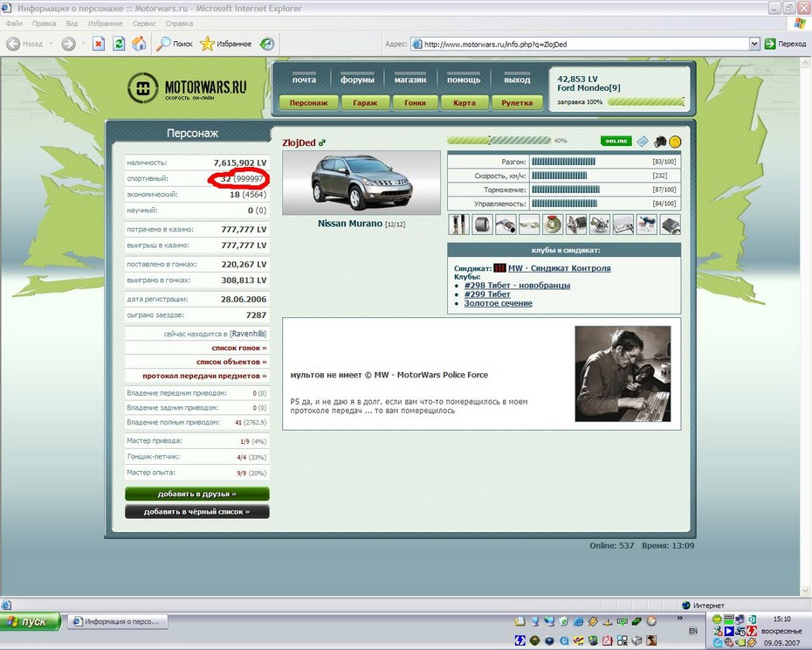Open the Сервис menu
Image resolution: width=812 pixels, height=650 pixels.
(144, 24)
